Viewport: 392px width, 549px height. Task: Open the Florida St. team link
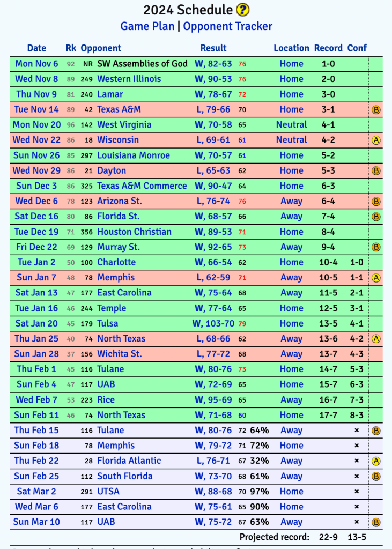pyautogui.click(x=119, y=216)
